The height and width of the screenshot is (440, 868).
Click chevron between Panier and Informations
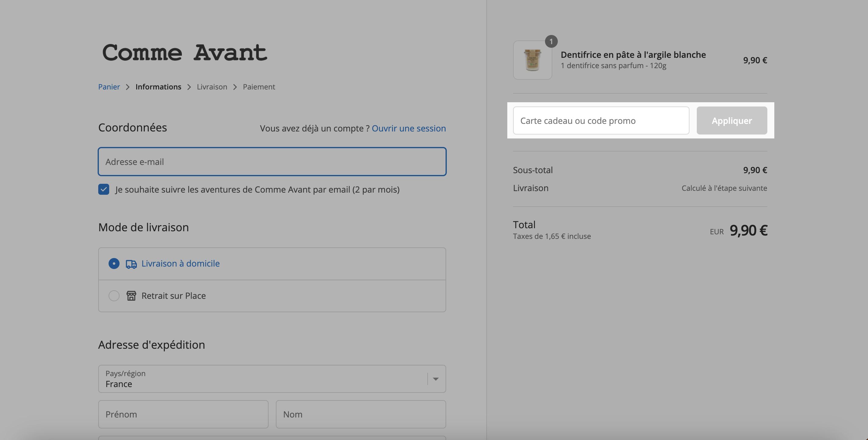(x=127, y=87)
